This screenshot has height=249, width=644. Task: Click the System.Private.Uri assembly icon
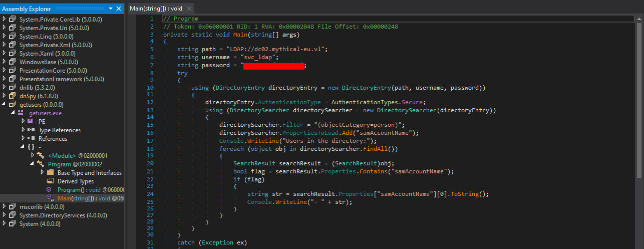13,28
